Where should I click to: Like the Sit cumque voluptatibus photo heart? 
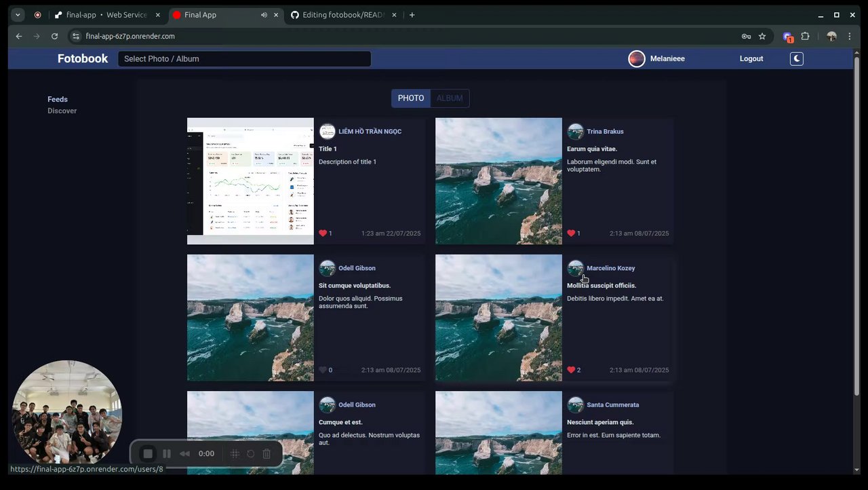323,370
